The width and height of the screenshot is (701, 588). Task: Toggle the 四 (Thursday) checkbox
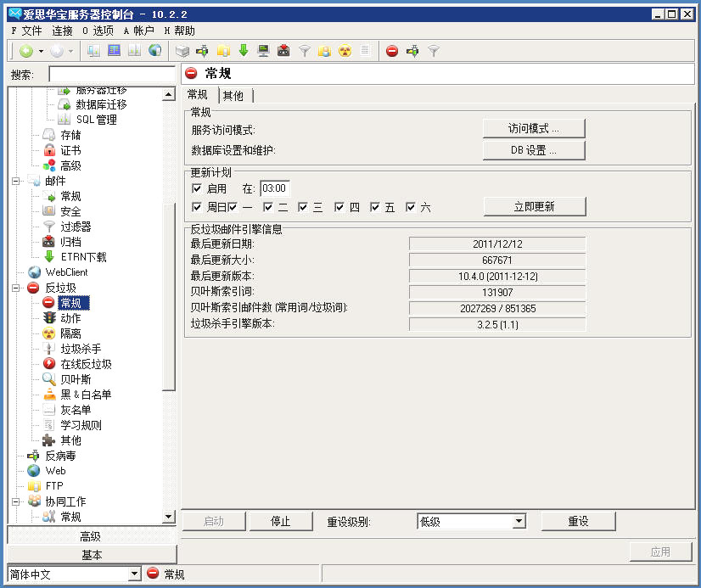coord(339,207)
